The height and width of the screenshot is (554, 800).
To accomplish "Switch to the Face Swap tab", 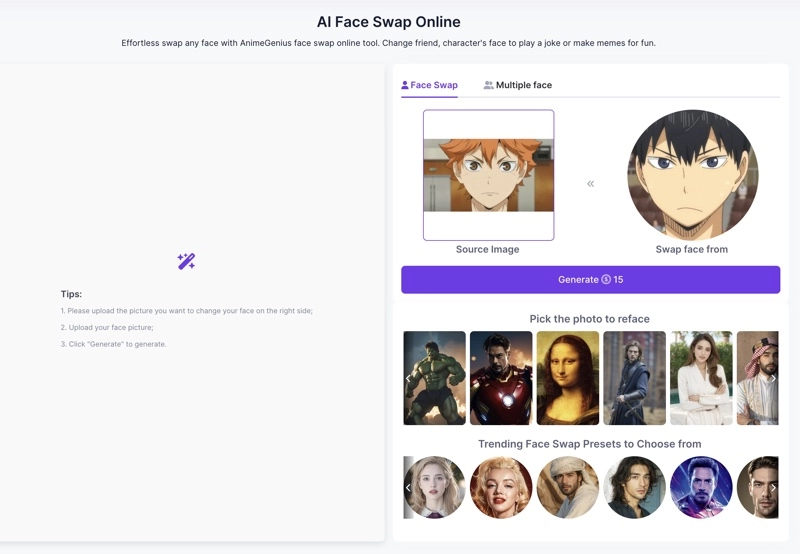I will coord(430,86).
